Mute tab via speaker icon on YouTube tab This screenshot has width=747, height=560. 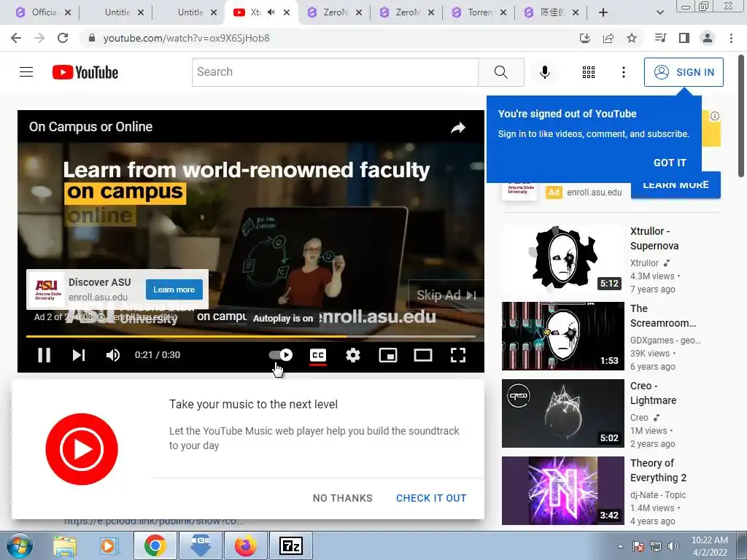271,12
